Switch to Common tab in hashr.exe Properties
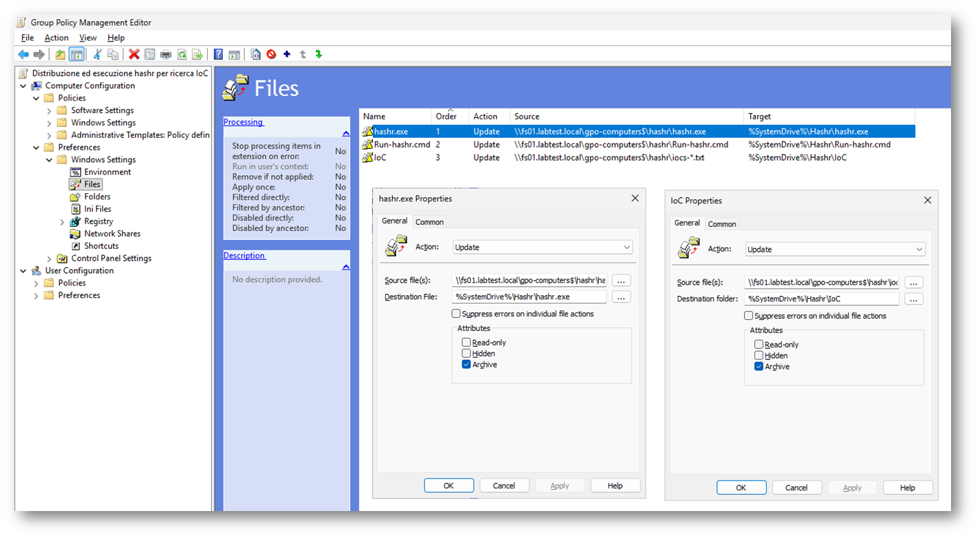980x540 pixels. 429,222
